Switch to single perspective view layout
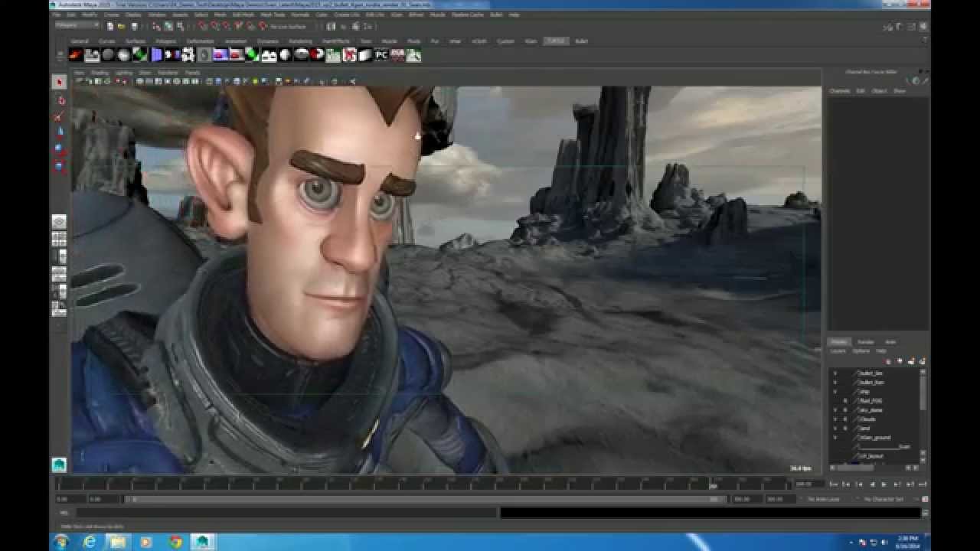Image resolution: width=980 pixels, height=551 pixels. 59,222
